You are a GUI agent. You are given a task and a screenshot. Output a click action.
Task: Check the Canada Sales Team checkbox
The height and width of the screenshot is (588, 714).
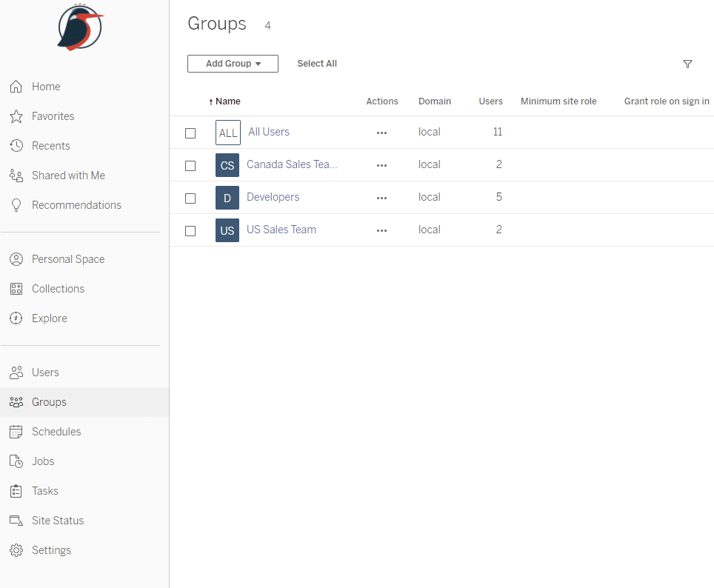pyautogui.click(x=190, y=166)
